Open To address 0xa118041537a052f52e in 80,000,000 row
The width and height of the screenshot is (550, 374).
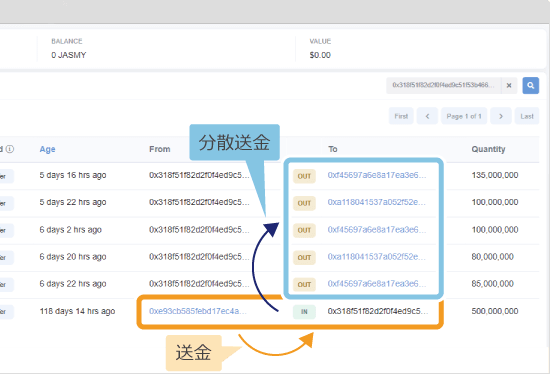tap(377, 256)
